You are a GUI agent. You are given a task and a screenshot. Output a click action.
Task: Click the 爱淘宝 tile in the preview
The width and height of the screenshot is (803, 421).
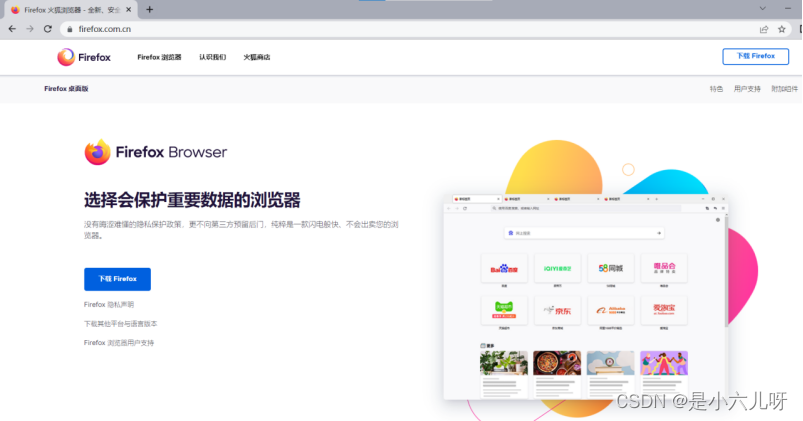pyautogui.click(x=664, y=310)
